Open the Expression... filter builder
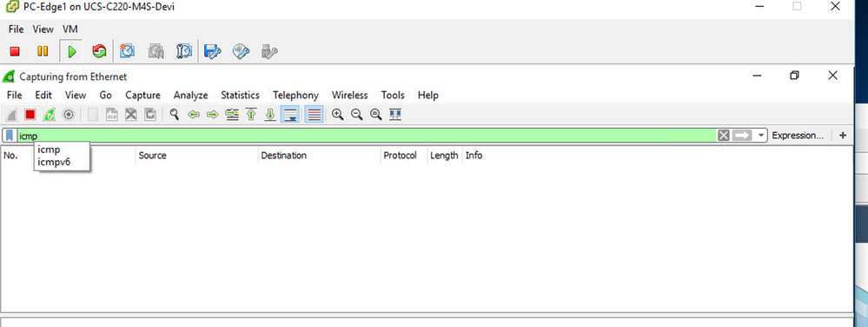The height and width of the screenshot is (327, 868). click(798, 135)
